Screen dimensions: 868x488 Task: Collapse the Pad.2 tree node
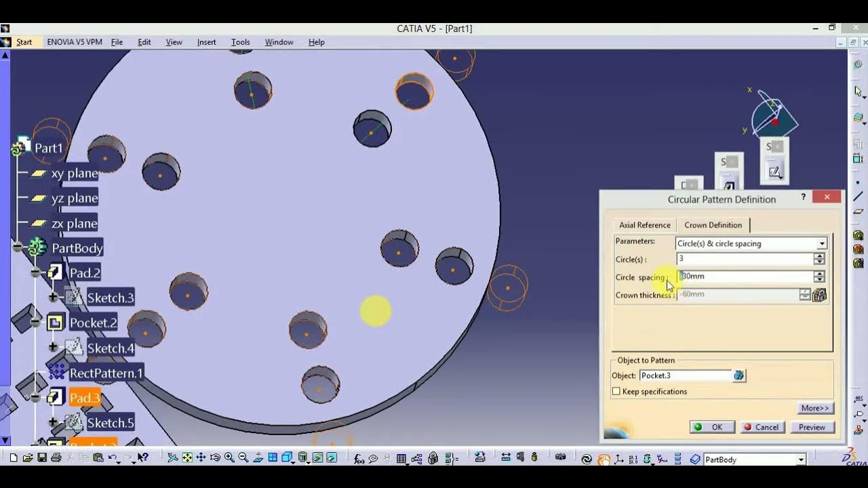point(35,273)
